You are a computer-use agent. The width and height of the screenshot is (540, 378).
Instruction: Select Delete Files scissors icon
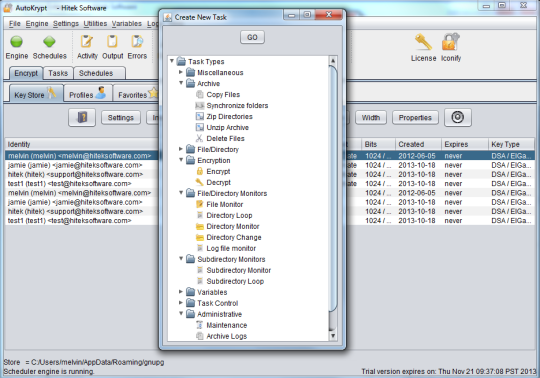[199, 138]
